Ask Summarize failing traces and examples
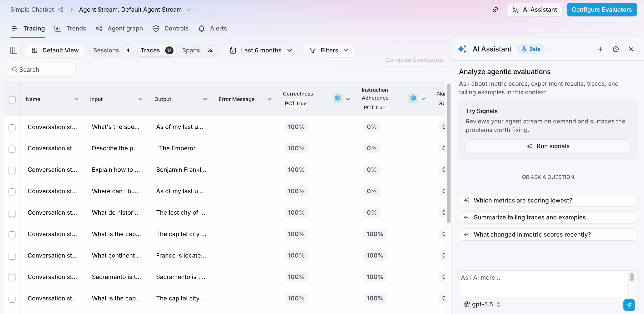Viewport: 644px width, 314px height. pyautogui.click(x=548, y=218)
